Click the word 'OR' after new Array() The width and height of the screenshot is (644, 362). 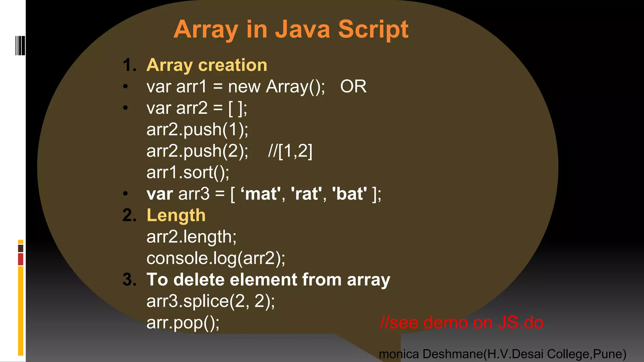pyautogui.click(x=353, y=86)
